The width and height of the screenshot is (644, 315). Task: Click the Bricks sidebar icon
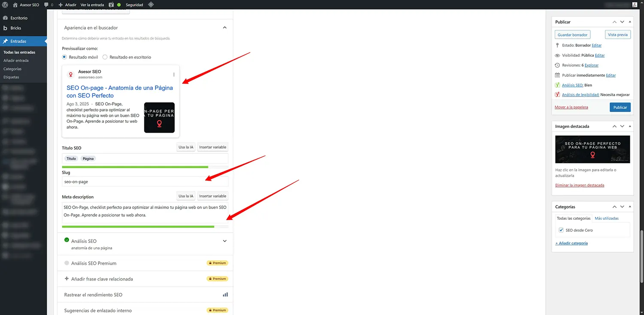tap(5, 28)
